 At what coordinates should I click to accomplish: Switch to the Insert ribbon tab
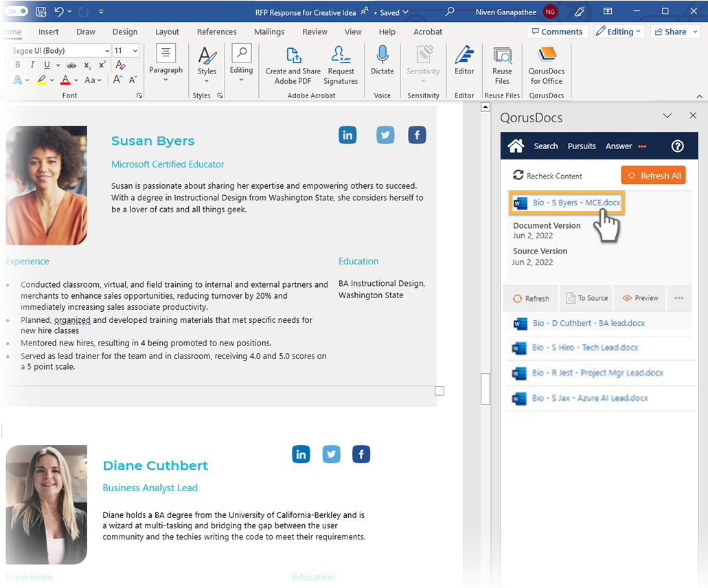coord(48,32)
